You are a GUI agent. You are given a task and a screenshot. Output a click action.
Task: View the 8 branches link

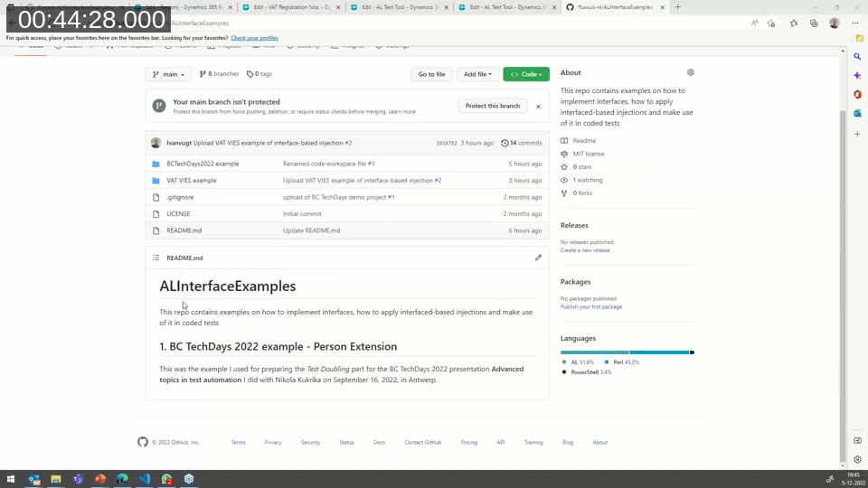(x=219, y=73)
